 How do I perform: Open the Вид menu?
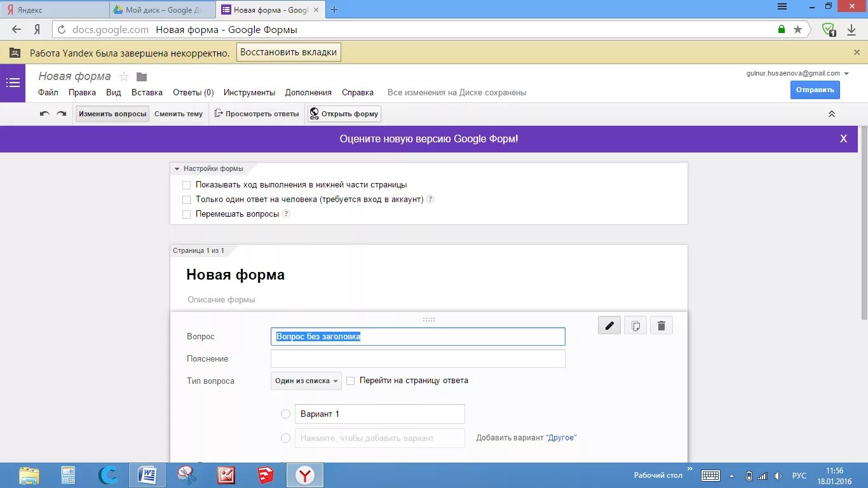coord(114,92)
